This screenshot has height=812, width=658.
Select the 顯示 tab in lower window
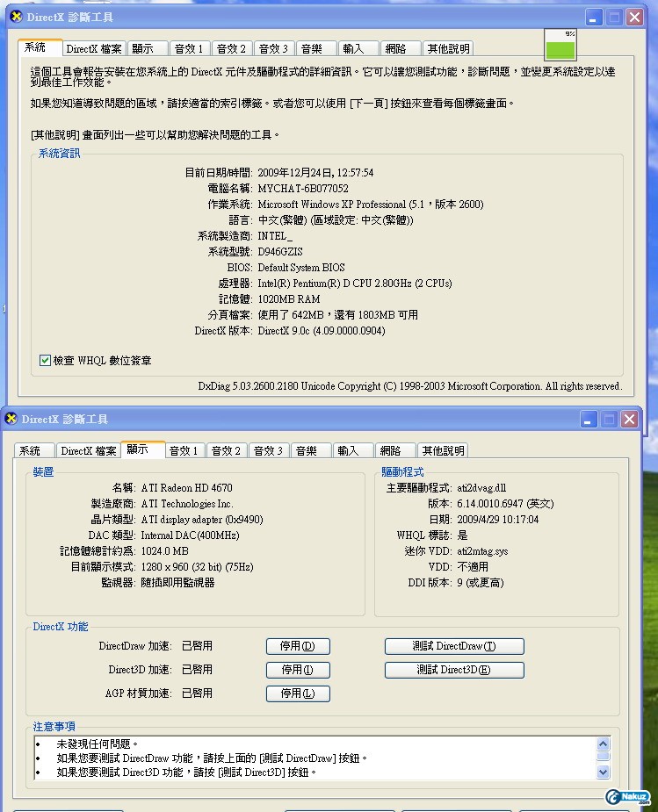142,449
